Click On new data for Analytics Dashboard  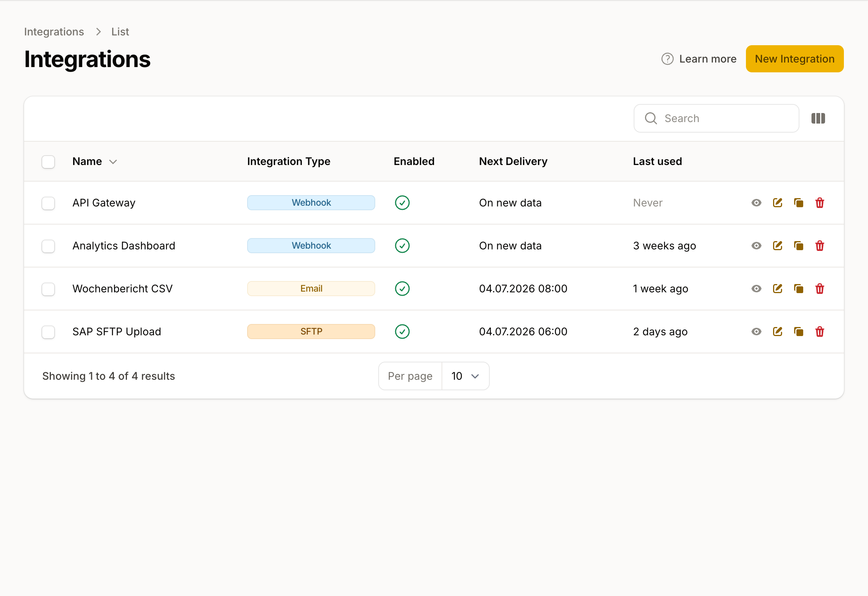tap(510, 246)
